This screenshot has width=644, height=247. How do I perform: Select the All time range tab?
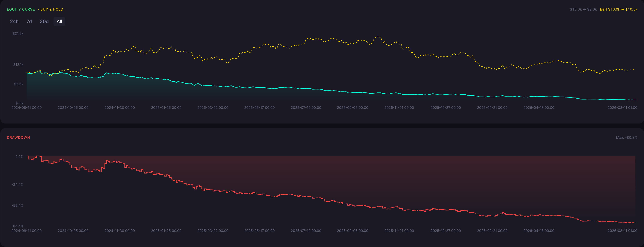tap(59, 21)
